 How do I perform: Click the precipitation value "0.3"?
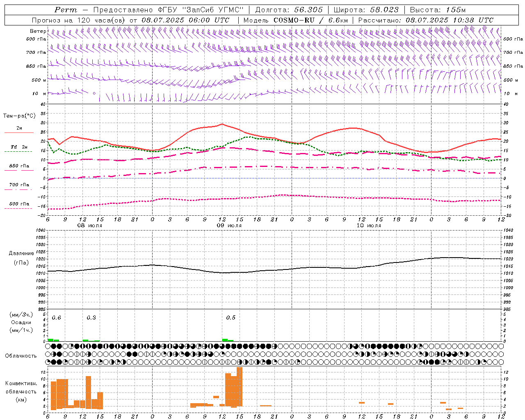[91, 318]
